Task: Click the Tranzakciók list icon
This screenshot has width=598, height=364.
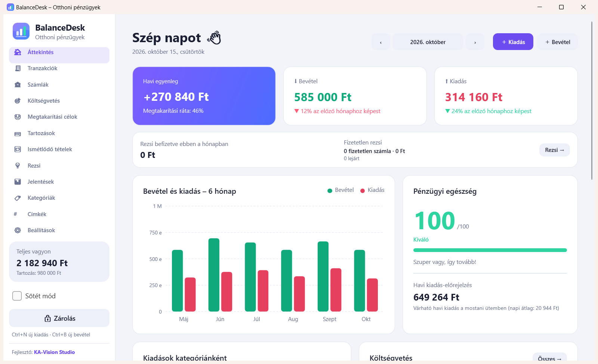Action: (18, 68)
